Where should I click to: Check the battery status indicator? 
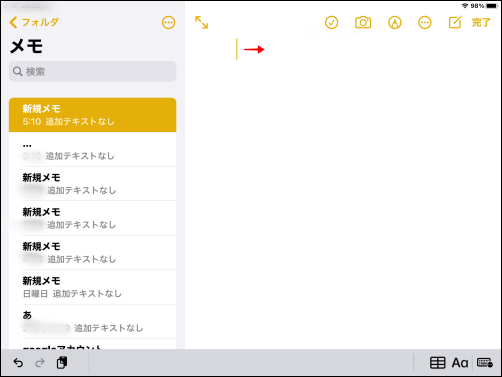pos(492,6)
